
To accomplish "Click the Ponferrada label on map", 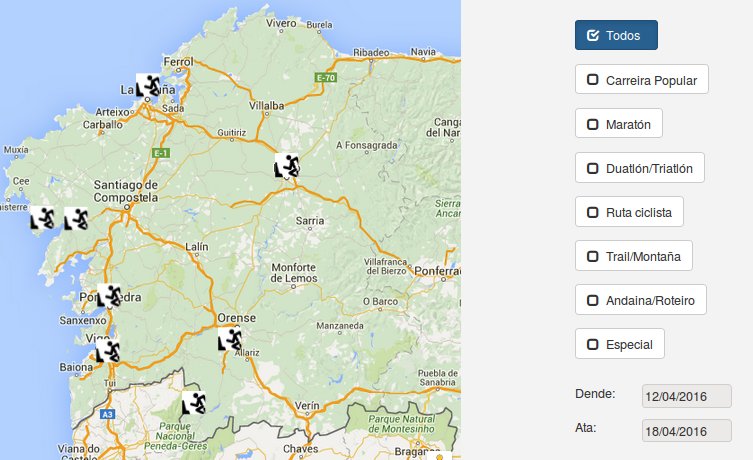I will pyautogui.click(x=437, y=271).
